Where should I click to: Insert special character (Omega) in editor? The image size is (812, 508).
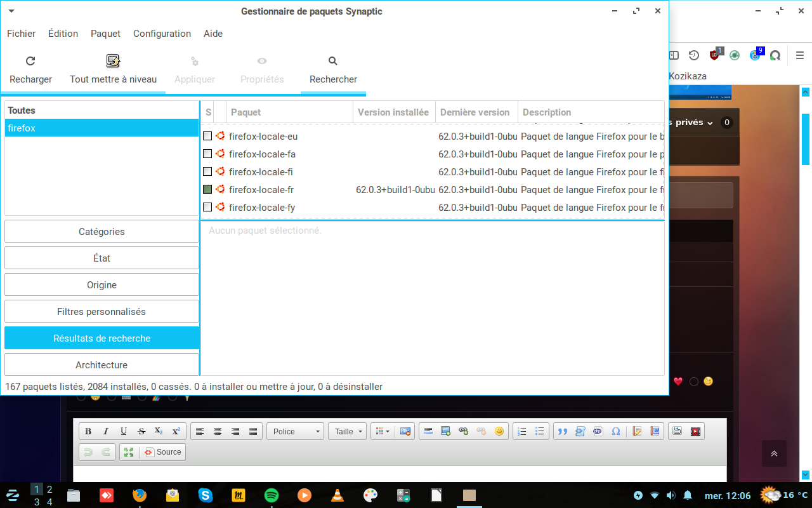616,432
